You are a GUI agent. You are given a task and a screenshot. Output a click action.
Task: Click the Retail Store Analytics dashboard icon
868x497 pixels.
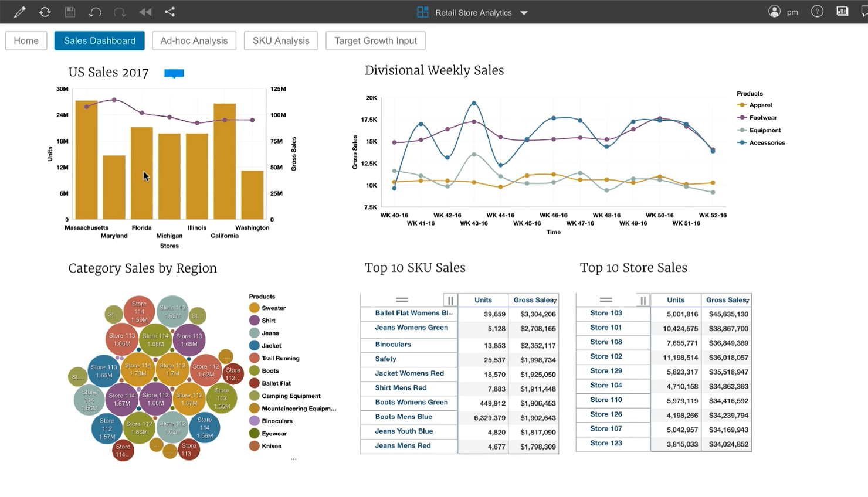[x=422, y=12]
